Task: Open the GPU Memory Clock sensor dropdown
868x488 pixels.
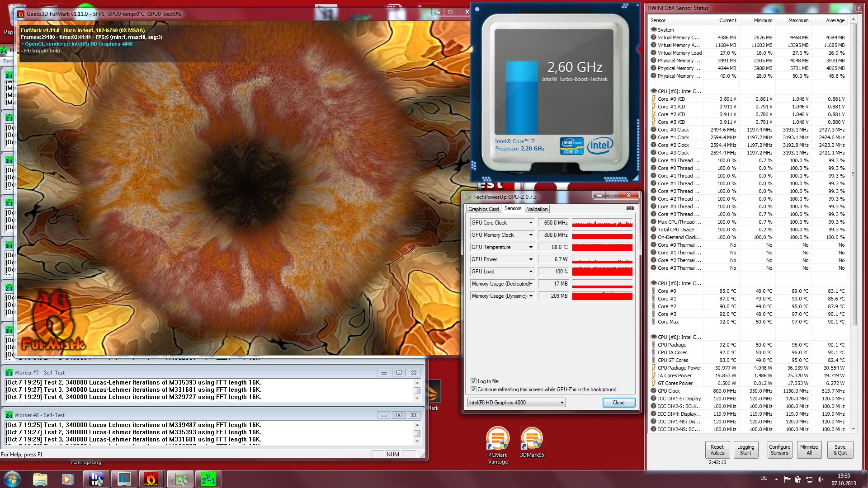Action: [531, 235]
